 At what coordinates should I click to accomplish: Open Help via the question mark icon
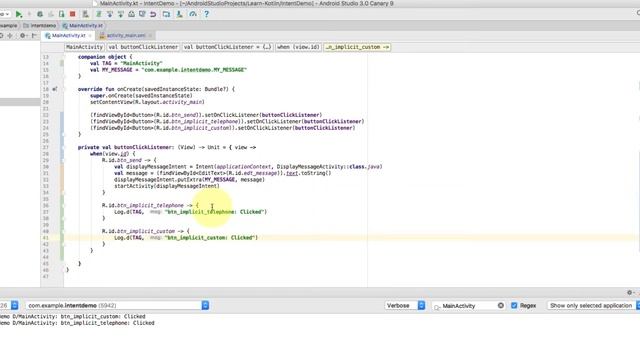pyautogui.click(x=207, y=14)
